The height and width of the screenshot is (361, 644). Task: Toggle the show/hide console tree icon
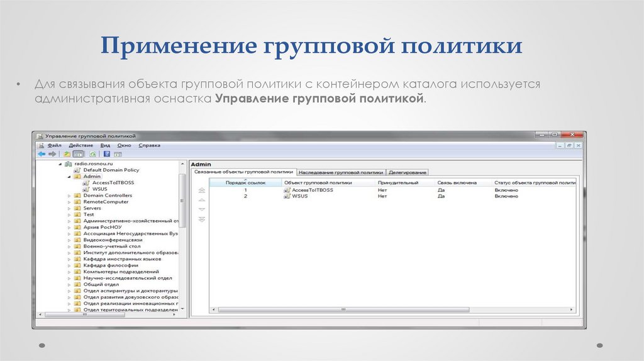click(78, 154)
